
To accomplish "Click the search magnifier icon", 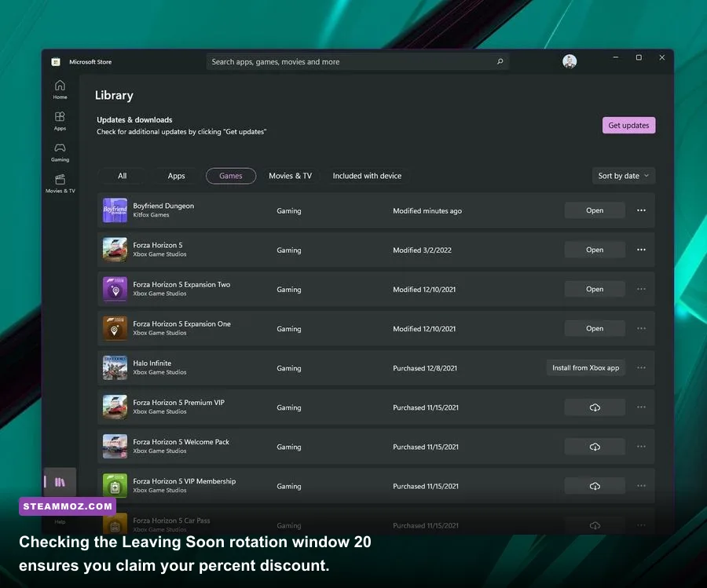I will click(x=500, y=62).
